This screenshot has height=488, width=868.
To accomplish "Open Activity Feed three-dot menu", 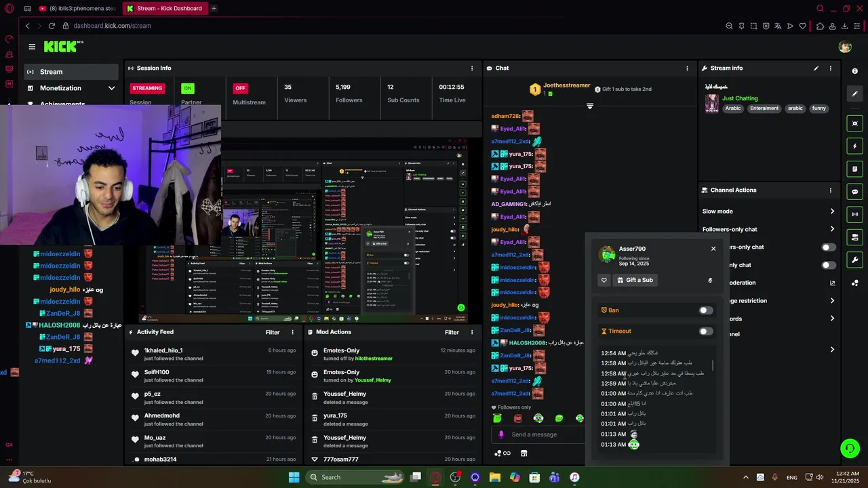I will tap(292, 332).
